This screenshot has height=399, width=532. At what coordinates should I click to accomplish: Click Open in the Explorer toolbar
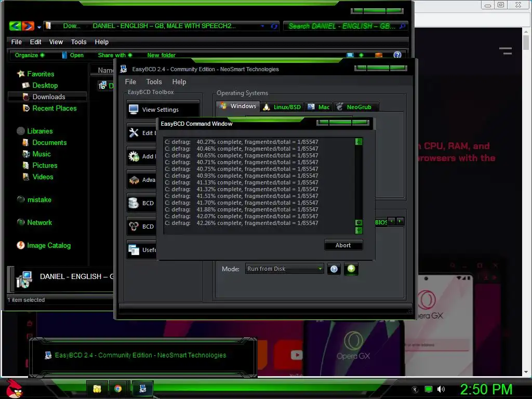tap(73, 55)
